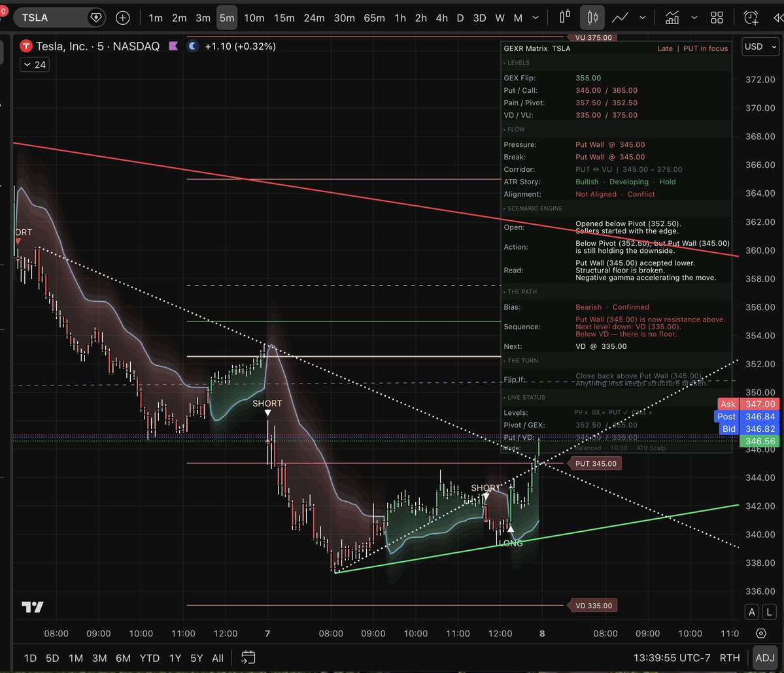
Task: Select the 3M date range
Action: click(x=99, y=658)
